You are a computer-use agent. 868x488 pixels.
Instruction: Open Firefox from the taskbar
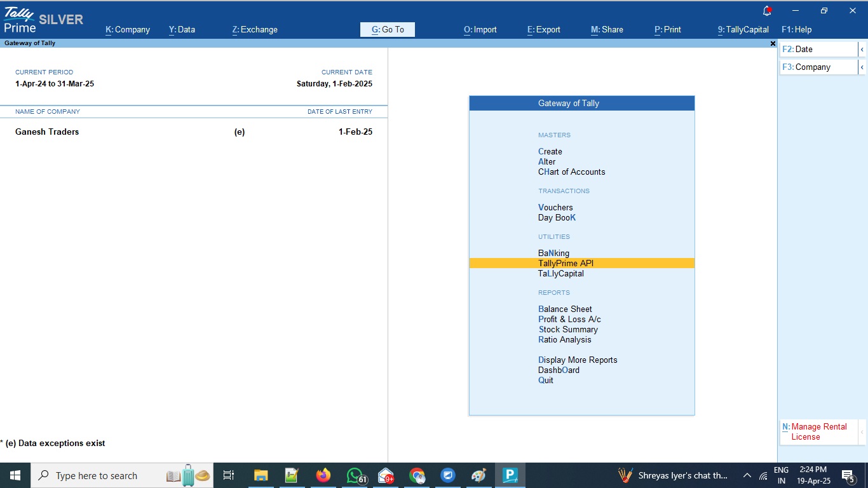323,475
